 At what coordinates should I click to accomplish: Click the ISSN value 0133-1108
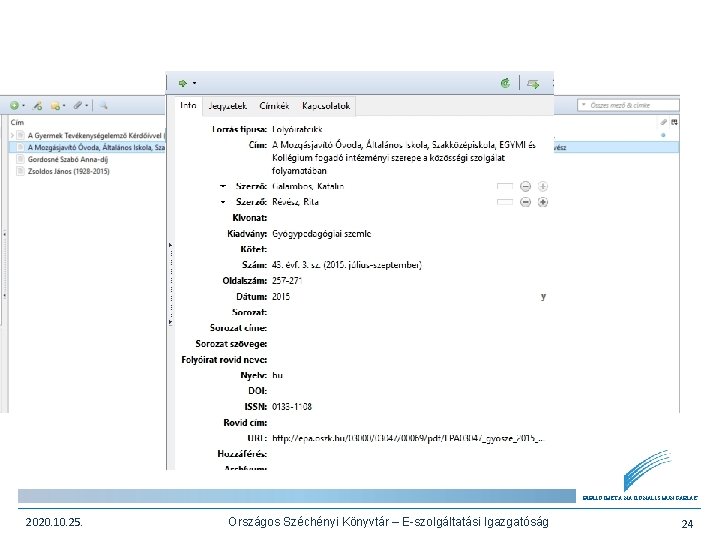pos(292,407)
